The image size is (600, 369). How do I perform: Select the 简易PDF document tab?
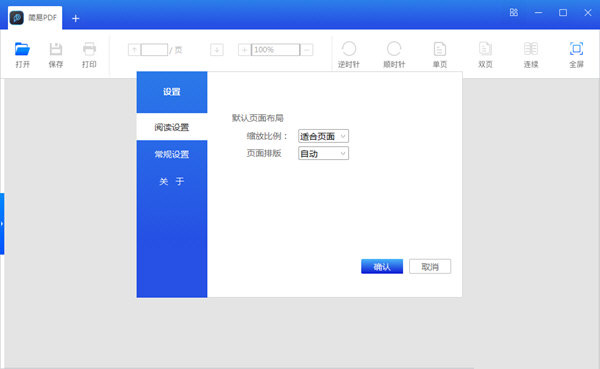35,18
